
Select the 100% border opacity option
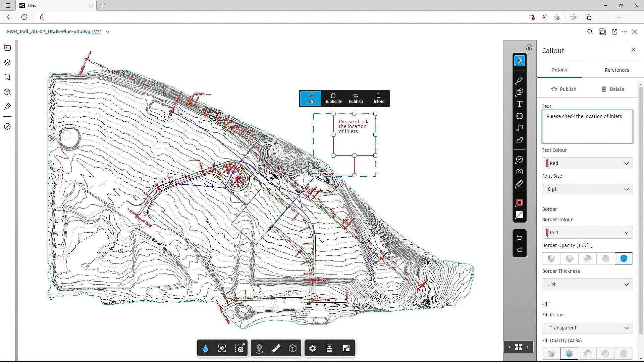tap(624, 258)
